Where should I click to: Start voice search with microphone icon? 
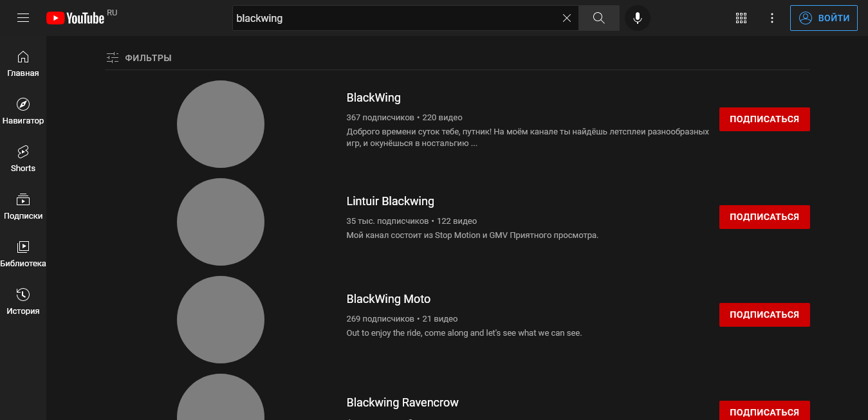click(638, 18)
